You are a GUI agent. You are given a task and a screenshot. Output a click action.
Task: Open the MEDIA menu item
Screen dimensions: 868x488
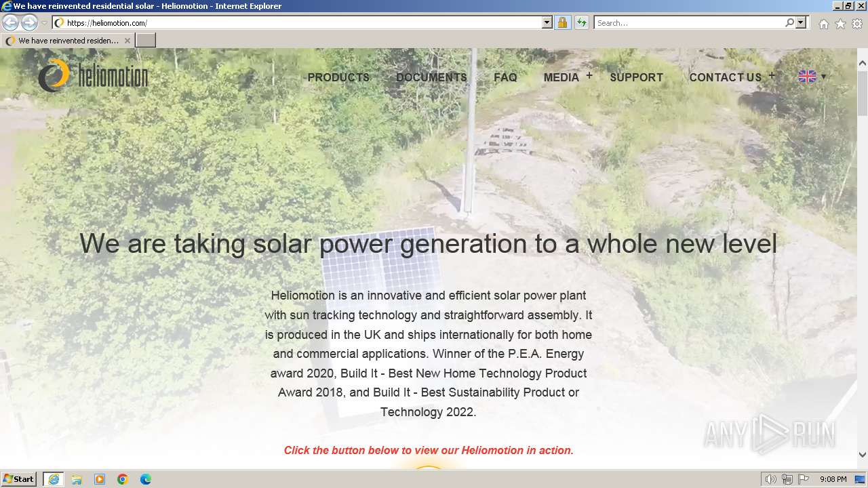coord(561,77)
